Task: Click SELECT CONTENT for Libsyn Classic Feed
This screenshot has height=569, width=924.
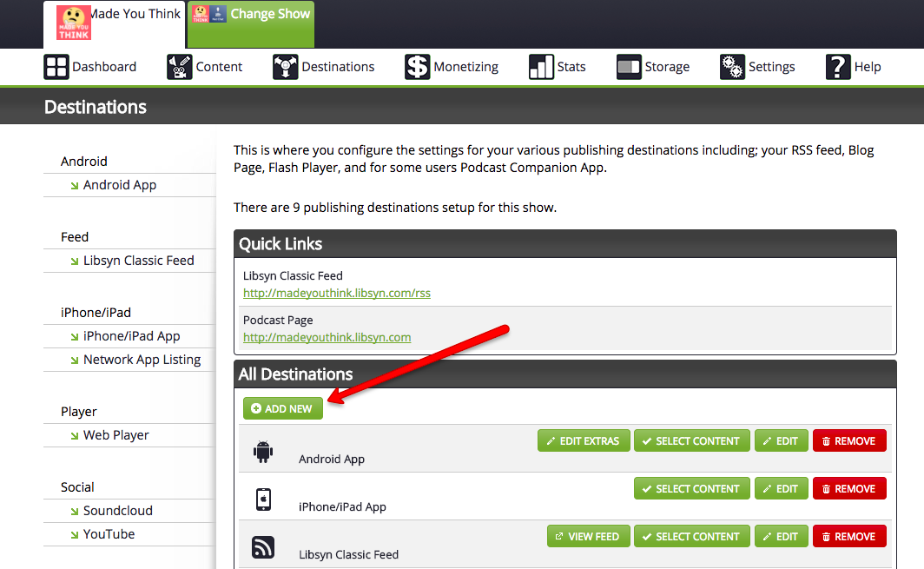Action: click(692, 537)
